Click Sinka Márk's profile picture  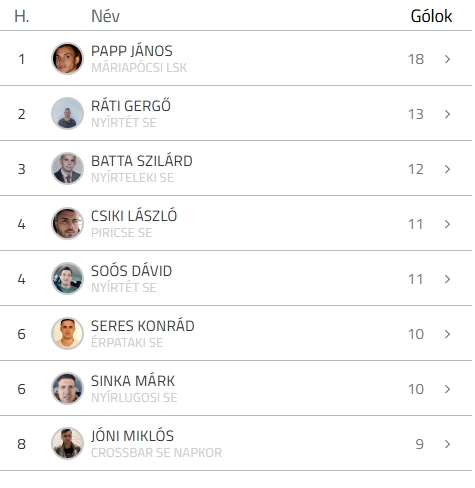pos(67,388)
